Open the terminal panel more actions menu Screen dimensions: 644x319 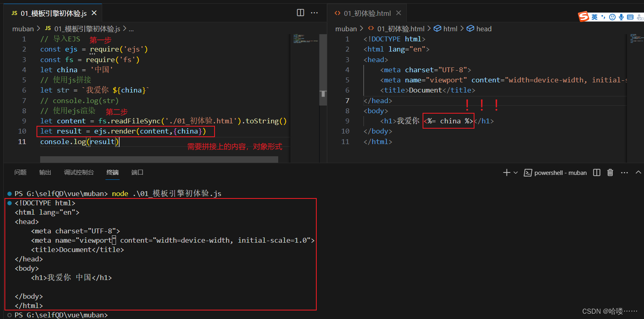click(x=624, y=172)
